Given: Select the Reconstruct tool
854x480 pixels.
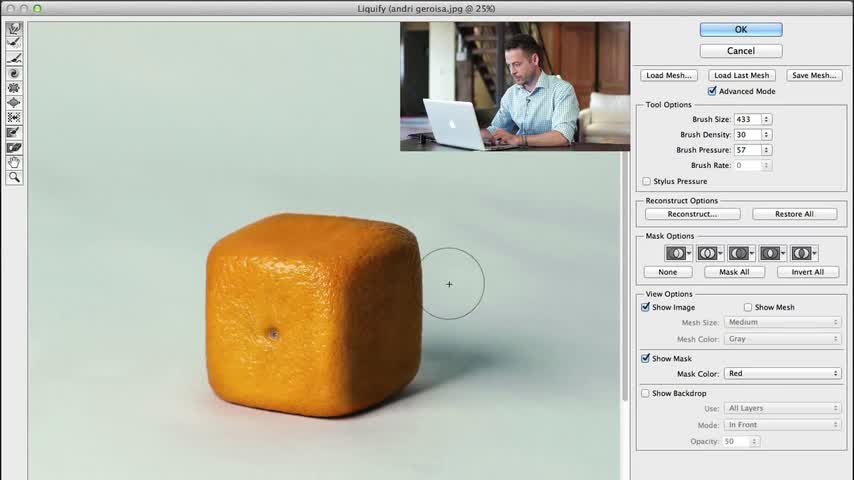Looking at the screenshot, I should point(14,43).
